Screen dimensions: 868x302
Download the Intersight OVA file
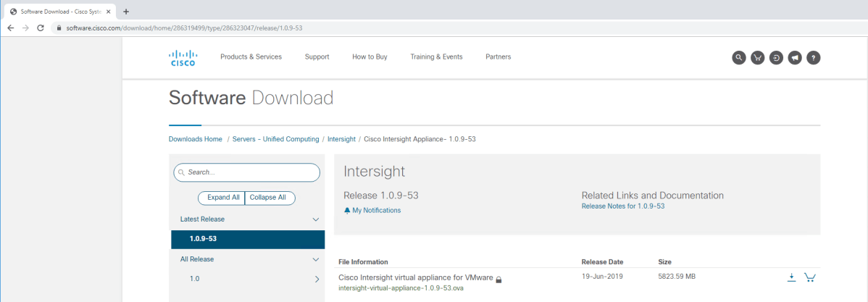791,277
